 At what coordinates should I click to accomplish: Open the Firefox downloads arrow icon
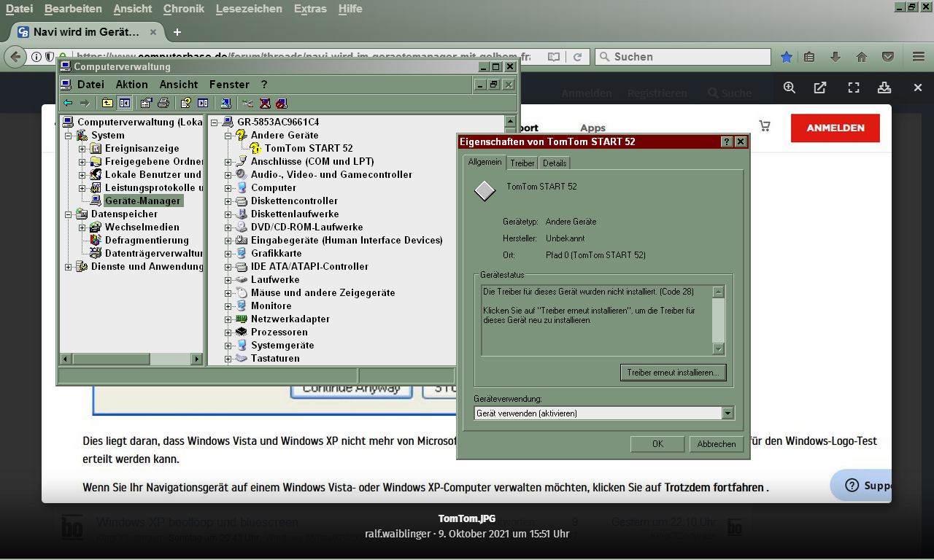[x=835, y=57]
